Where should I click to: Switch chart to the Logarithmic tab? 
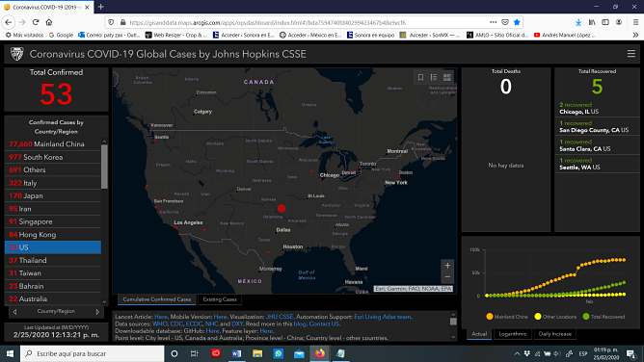tap(512, 334)
